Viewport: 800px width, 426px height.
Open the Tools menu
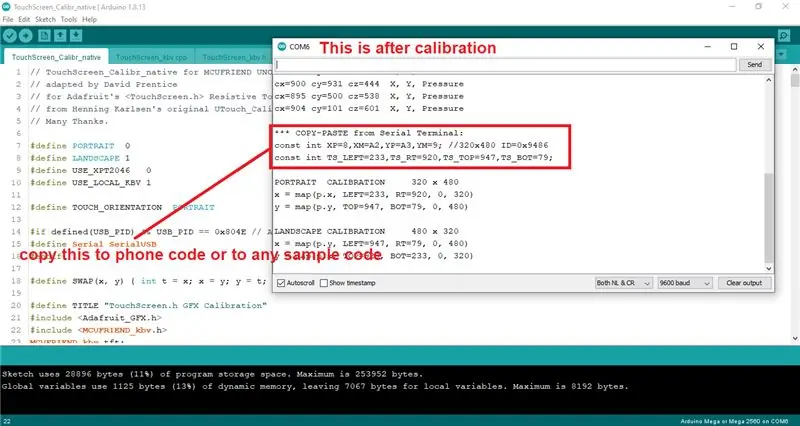tap(69, 19)
